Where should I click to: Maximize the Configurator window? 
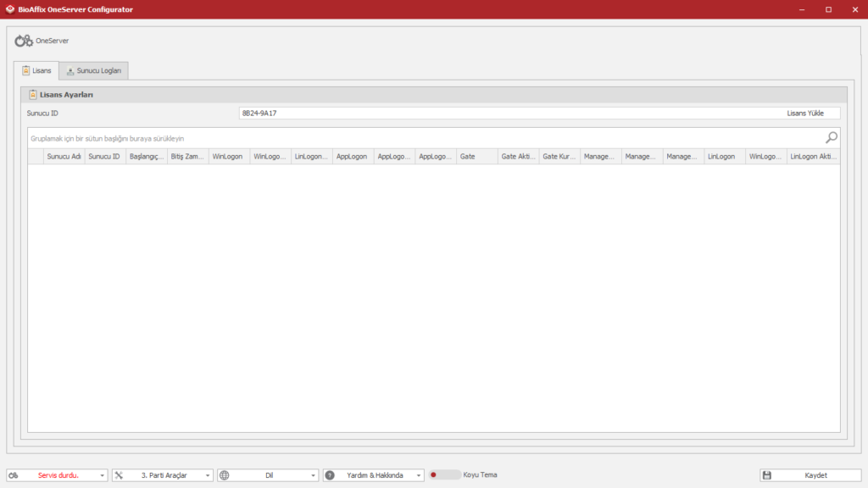pos(828,9)
